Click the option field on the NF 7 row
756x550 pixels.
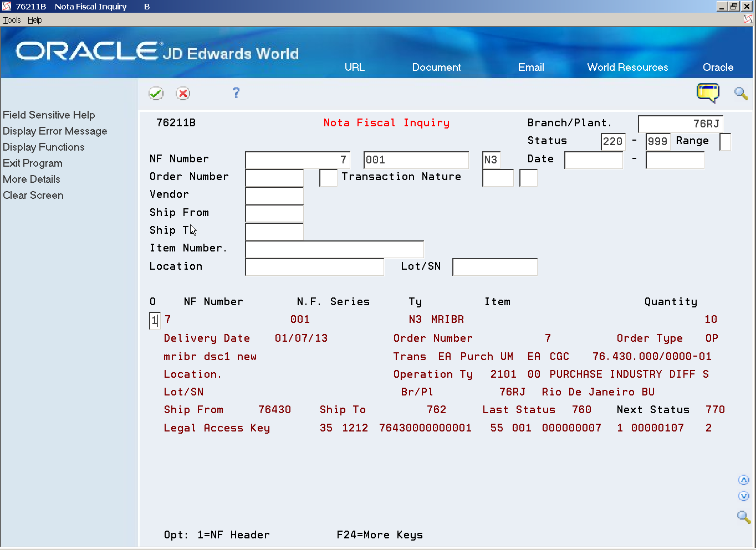click(155, 320)
